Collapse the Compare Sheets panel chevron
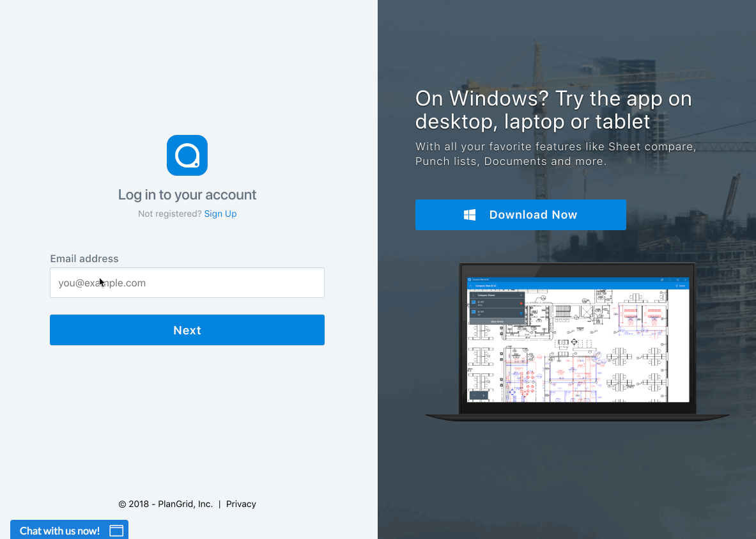The height and width of the screenshot is (539, 756). [x=473, y=295]
